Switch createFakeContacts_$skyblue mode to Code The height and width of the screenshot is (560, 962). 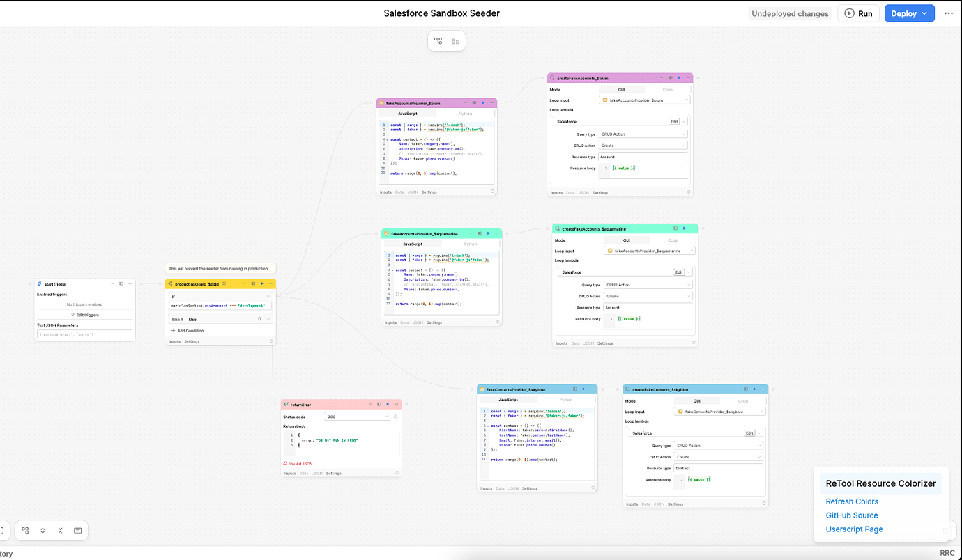pyautogui.click(x=743, y=401)
